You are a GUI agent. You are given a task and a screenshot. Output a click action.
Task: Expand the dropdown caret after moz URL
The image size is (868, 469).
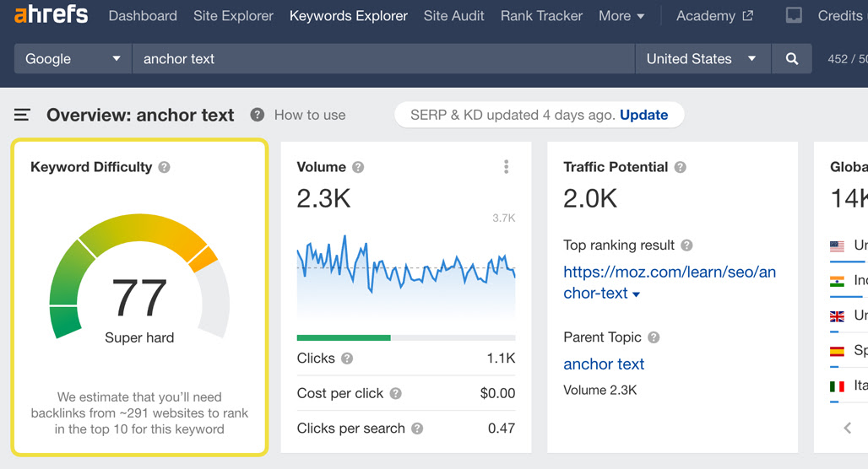[636, 294]
